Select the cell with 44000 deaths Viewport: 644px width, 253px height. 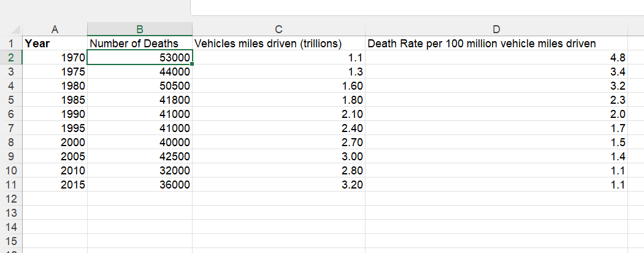click(x=140, y=72)
